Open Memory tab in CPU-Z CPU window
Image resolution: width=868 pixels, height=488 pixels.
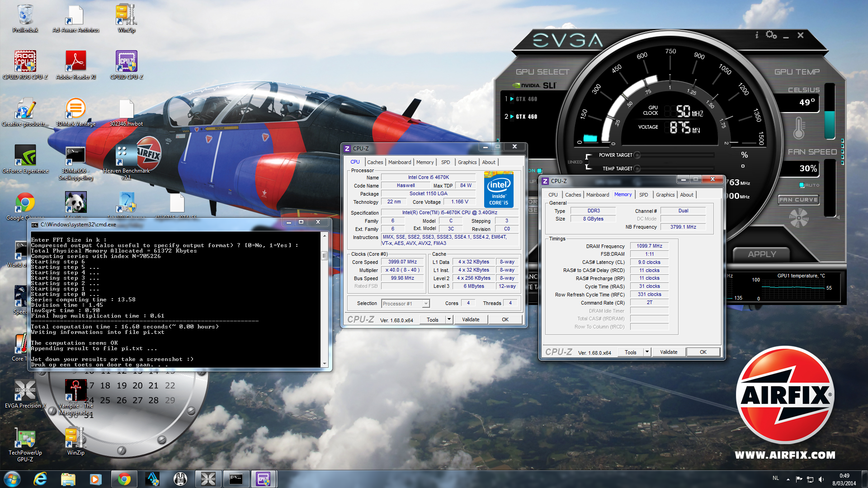point(425,162)
